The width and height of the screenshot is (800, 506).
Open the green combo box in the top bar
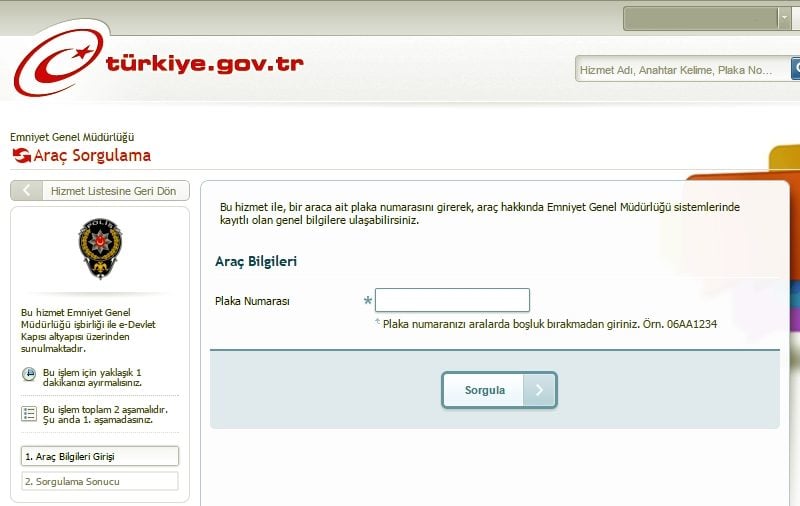(x=700, y=18)
